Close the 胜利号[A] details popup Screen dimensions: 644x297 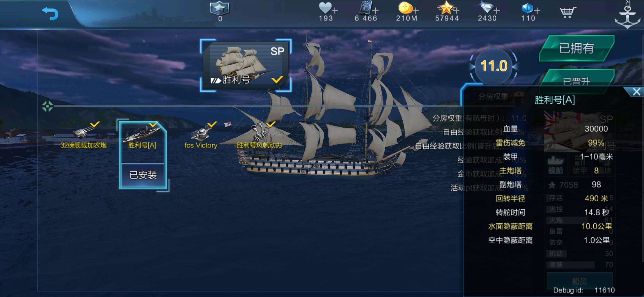[636, 92]
